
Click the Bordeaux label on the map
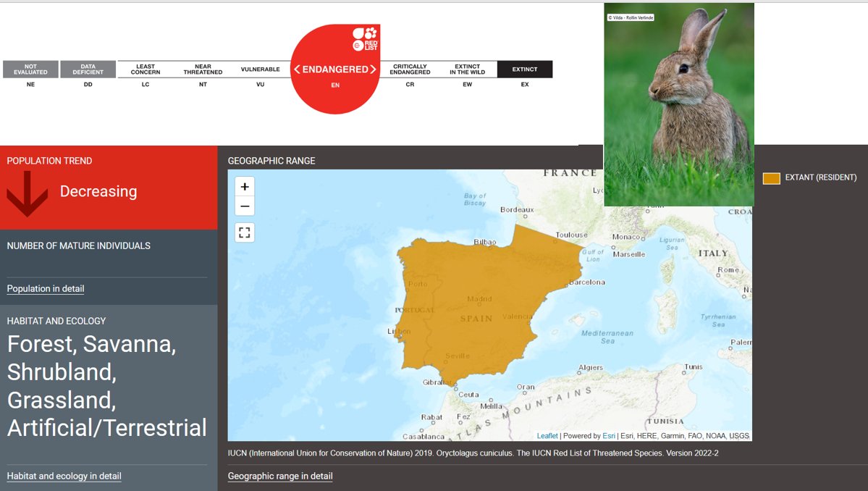click(517, 210)
